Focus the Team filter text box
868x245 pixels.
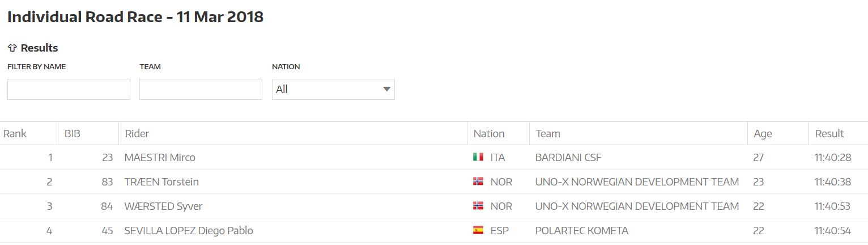[x=201, y=89]
